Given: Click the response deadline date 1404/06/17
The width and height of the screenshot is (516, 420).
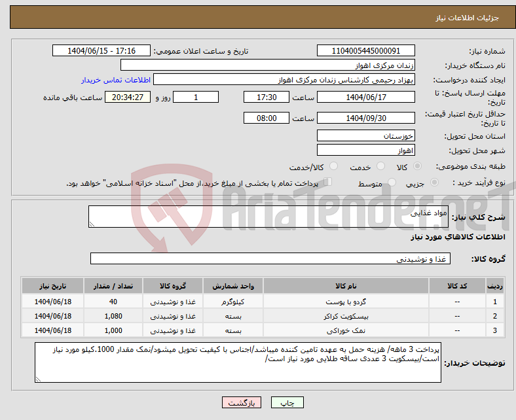Looking at the screenshot, I should pyautogui.click(x=365, y=97).
